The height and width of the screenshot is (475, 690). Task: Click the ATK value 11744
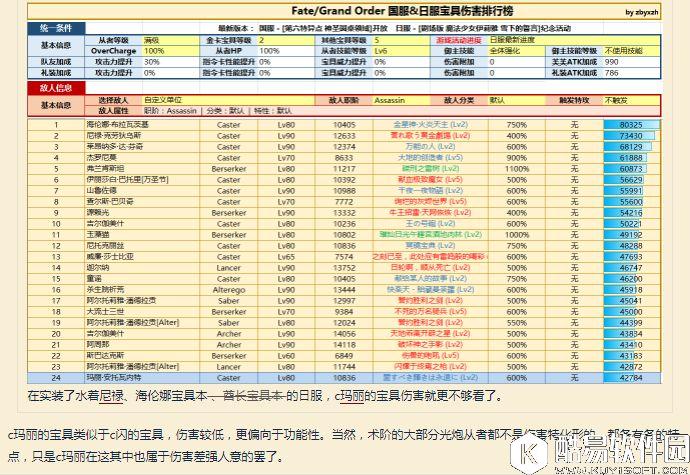pos(344,367)
